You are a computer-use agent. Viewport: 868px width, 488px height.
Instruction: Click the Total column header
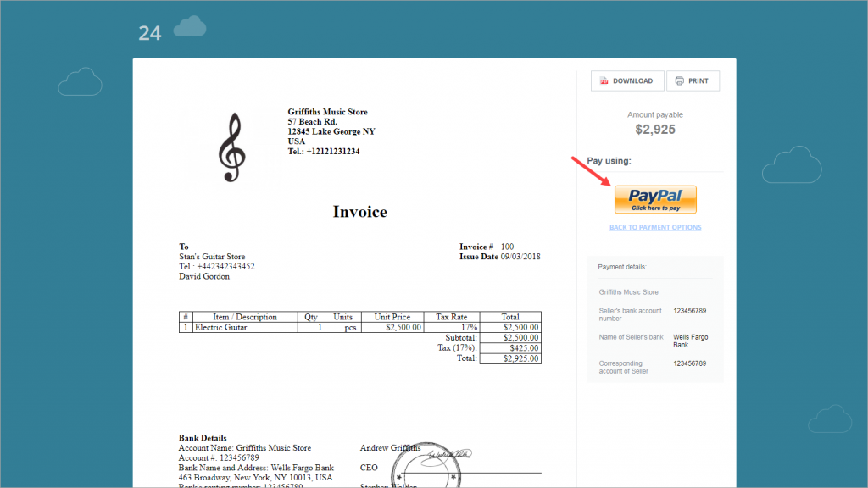point(510,317)
